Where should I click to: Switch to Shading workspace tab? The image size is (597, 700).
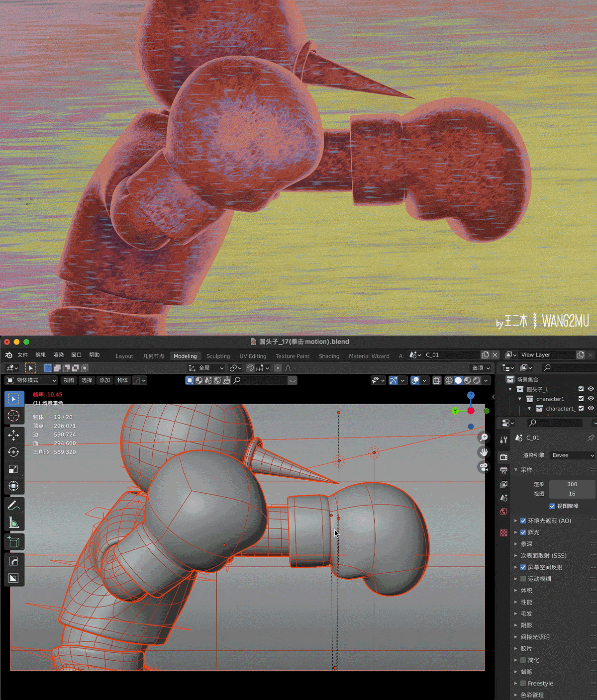coord(329,356)
